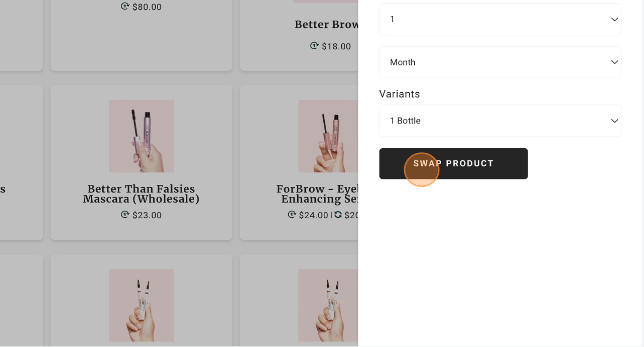Select ForBrow Enhancing Serum product image
Screen dimensions: 644x347
click(x=328, y=136)
